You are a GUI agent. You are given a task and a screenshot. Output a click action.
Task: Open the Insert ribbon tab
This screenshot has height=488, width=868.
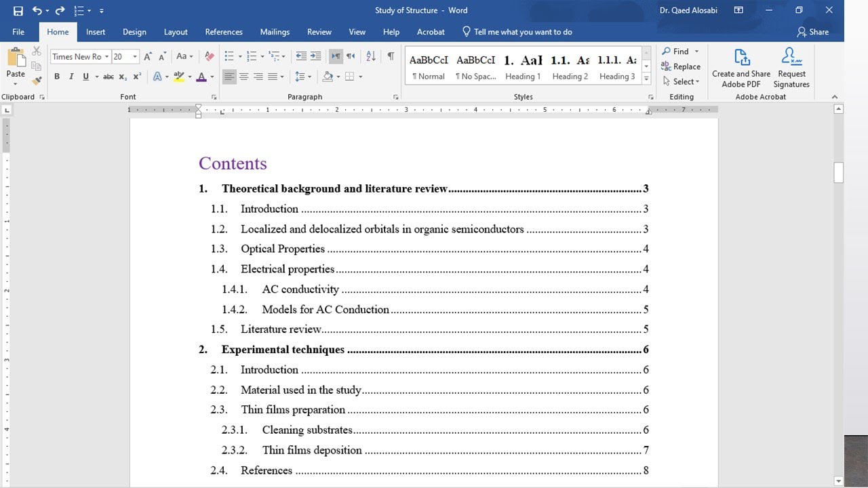tap(96, 32)
